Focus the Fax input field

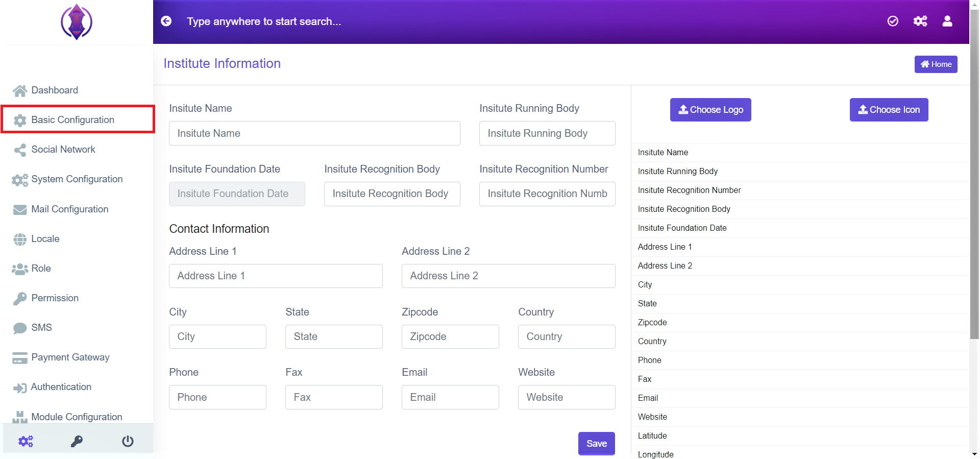coord(334,397)
